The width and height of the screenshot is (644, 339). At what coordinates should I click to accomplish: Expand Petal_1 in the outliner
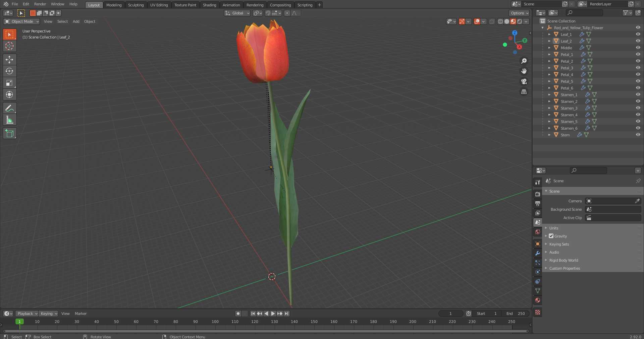pos(549,54)
